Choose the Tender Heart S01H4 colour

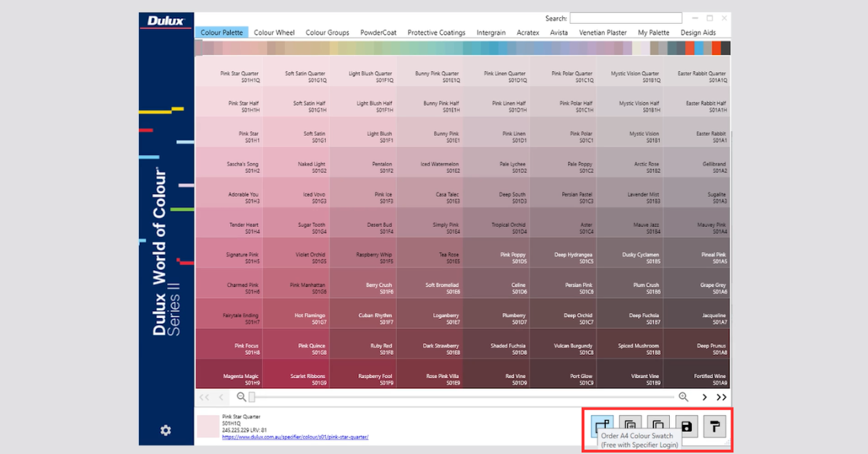pyautogui.click(x=229, y=222)
